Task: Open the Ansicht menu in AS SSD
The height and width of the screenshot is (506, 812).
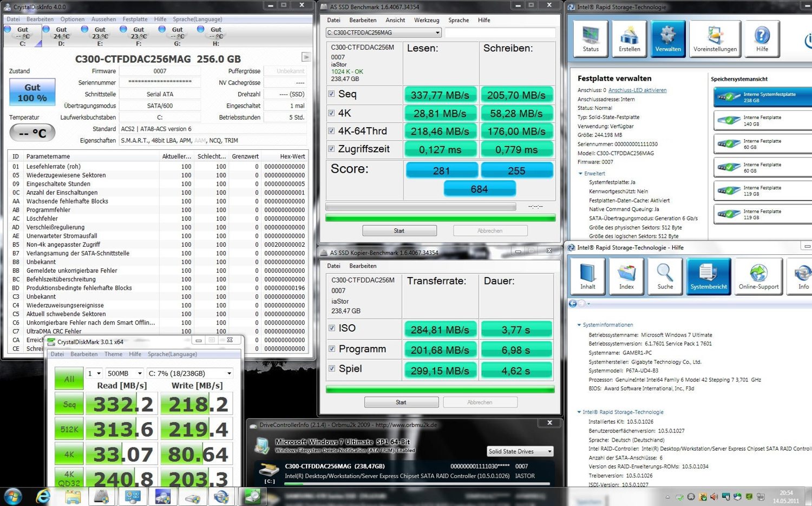Action: click(395, 20)
